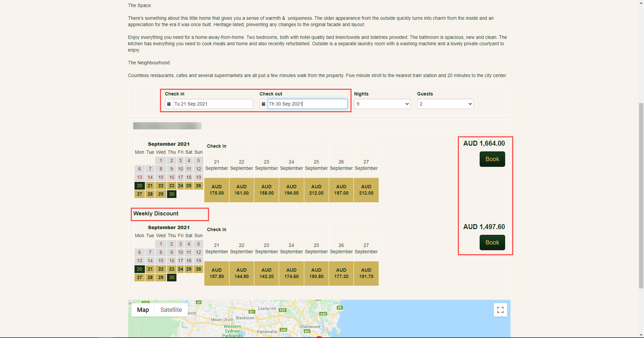Viewport: 644px width, 338px height.
Task: Switch to the Satellite view tab
Action: point(171,310)
